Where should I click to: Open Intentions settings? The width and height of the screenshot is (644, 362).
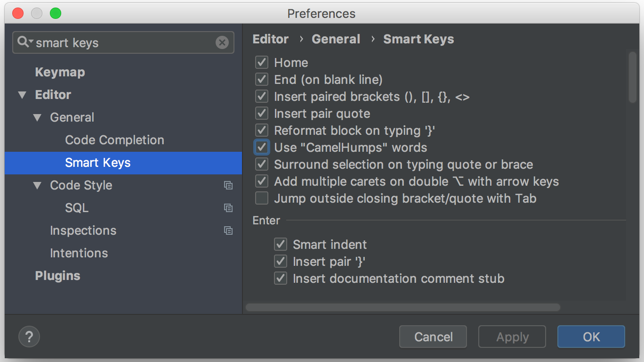coord(79,253)
